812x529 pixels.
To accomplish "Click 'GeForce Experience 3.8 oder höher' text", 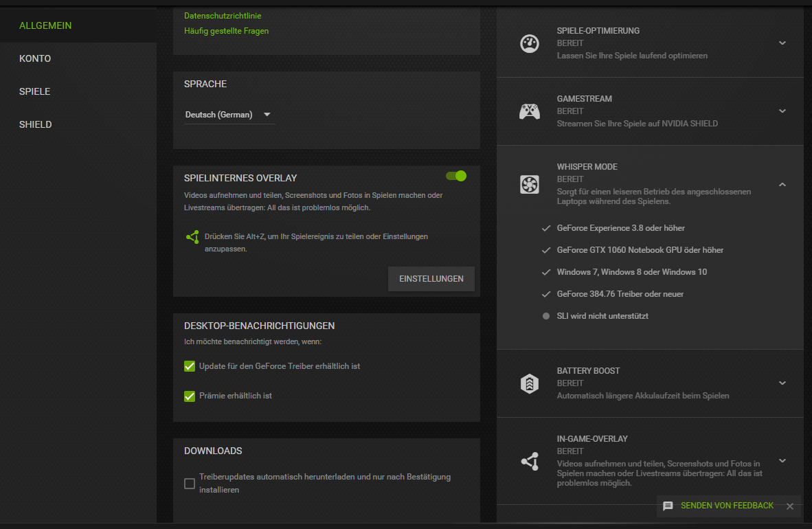I will (620, 228).
